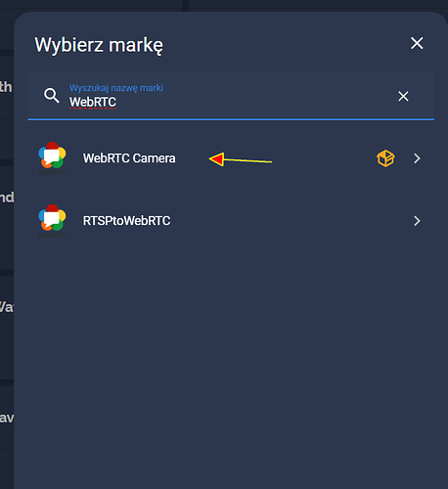Click the magnifier search icon

(x=52, y=96)
